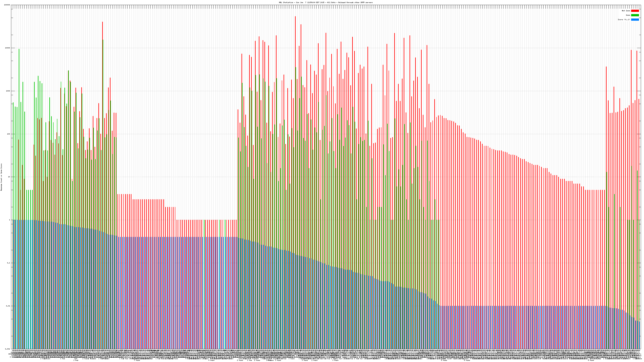Click the 0.001 y-axis tick label
Screen dimensions: 644x362
pos(8,349)
